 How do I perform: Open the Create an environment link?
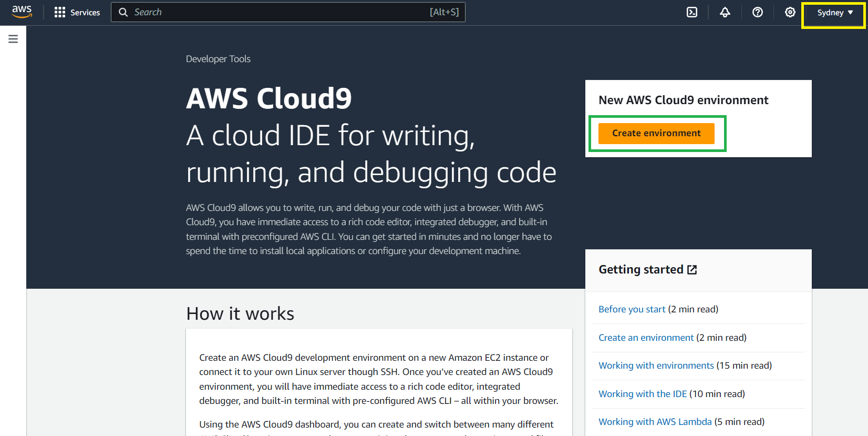click(646, 338)
